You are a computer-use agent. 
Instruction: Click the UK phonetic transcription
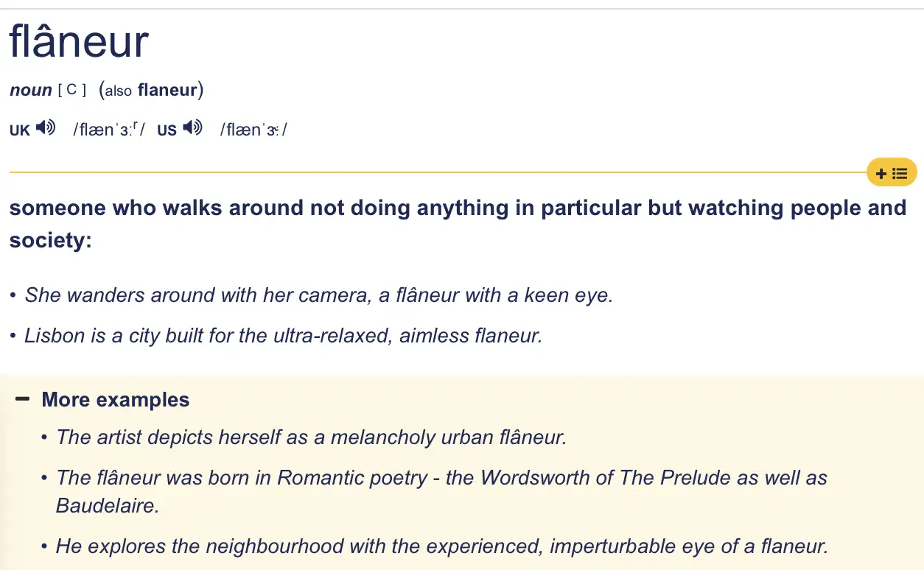pos(109,130)
